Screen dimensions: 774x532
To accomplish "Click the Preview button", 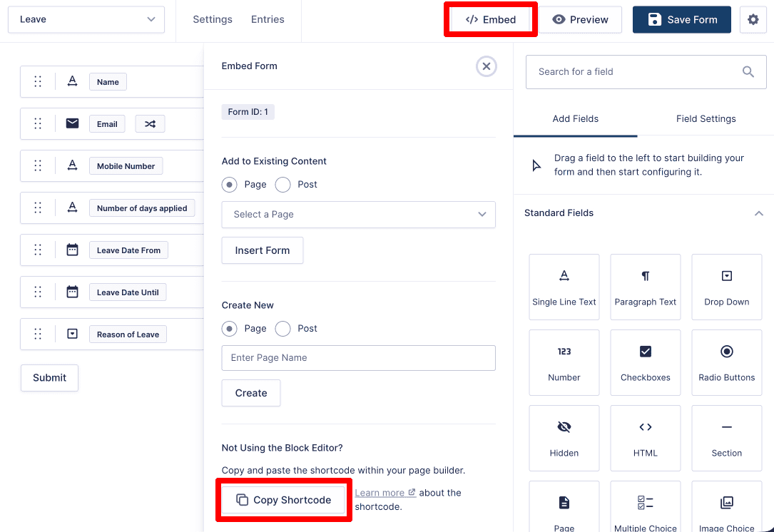I will click(x=580, y=20).
